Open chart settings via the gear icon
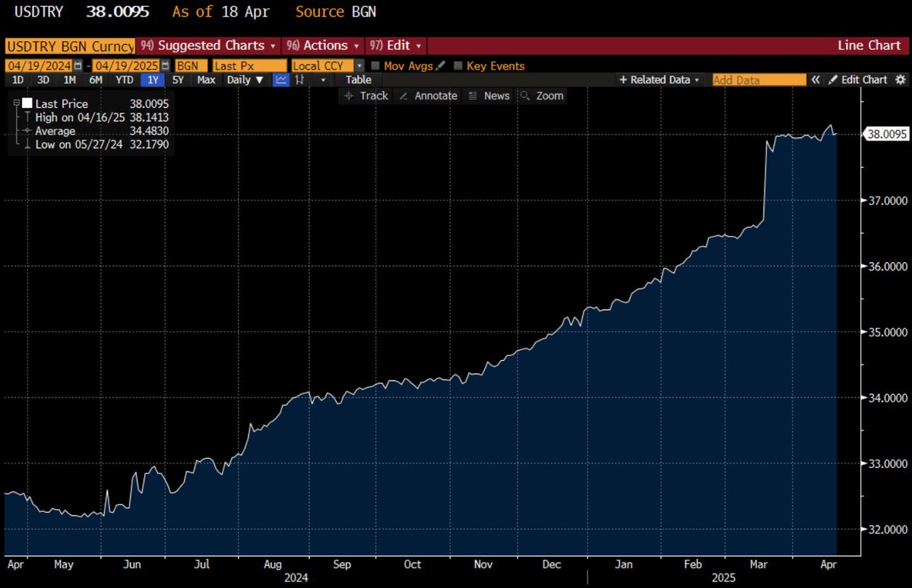912x588 pixels. point(901,80)
